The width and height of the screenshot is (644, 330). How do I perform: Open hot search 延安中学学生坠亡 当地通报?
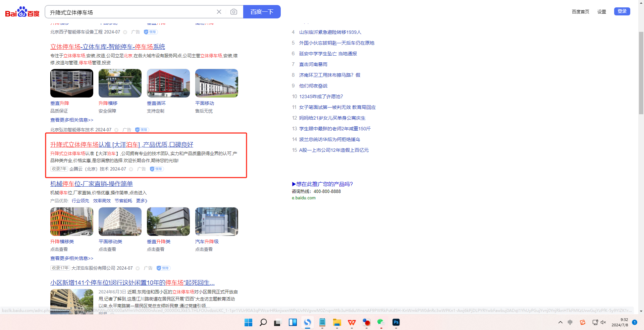point(328,54)
